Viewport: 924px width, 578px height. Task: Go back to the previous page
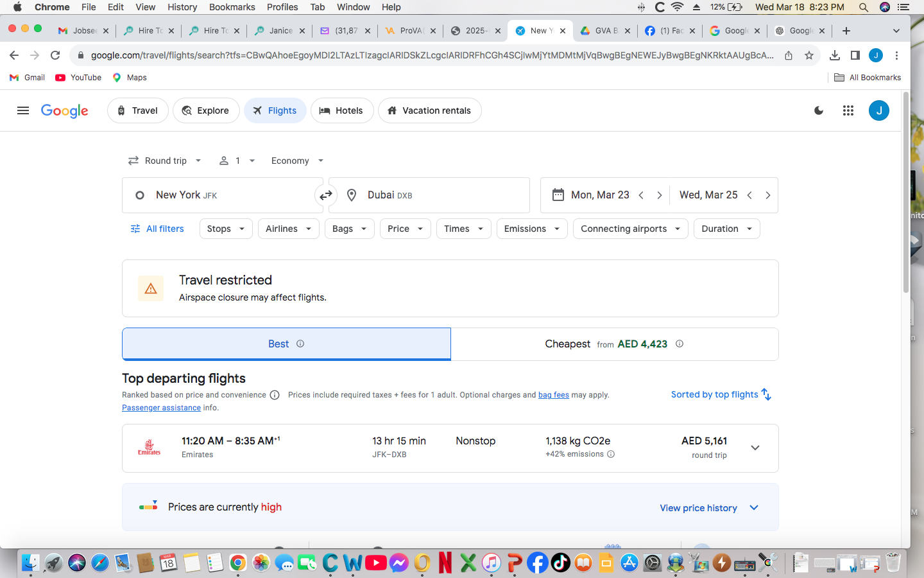point(14,55)
